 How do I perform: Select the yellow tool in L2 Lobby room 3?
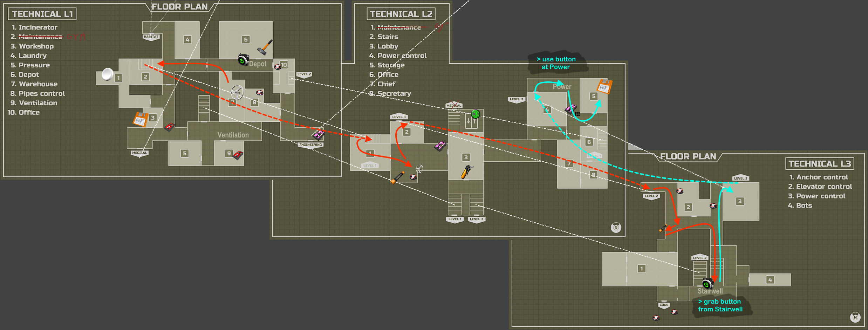[x=466, y=172]
